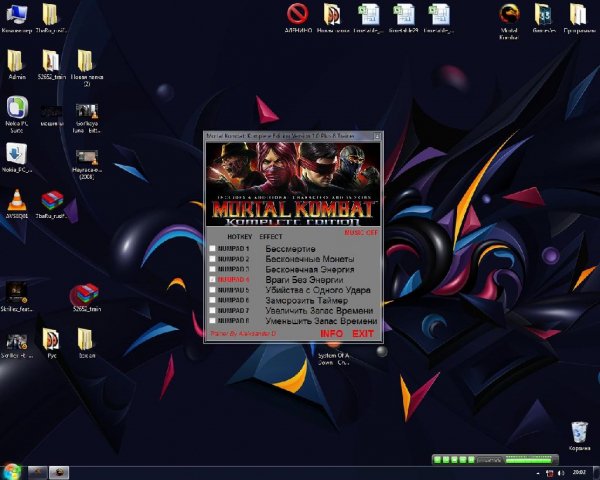Select the Nokia PC Suite shortcut
600x480 pixels.
click(x=16, y=114)
